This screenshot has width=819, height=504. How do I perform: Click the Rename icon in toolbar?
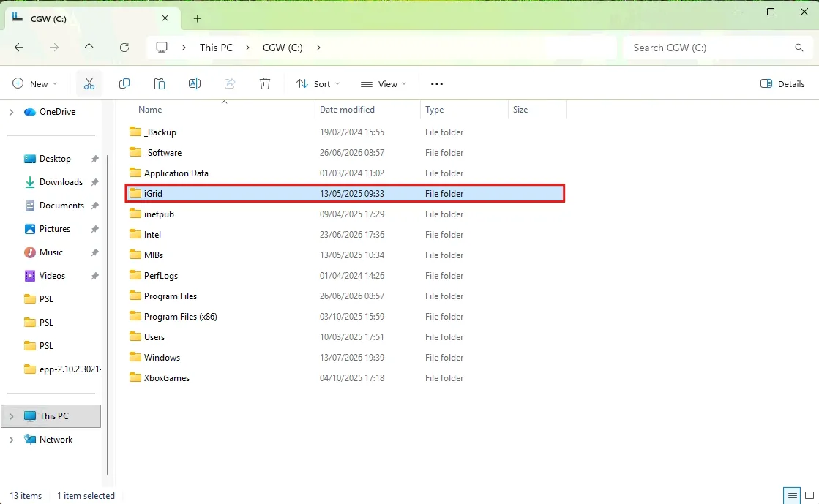pyautogui.click(x=194, y=83)
